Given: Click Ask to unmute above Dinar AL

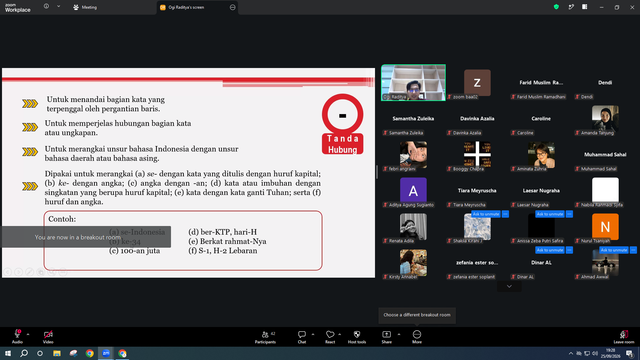Looking at the screenshot, I should click(550, 250).
